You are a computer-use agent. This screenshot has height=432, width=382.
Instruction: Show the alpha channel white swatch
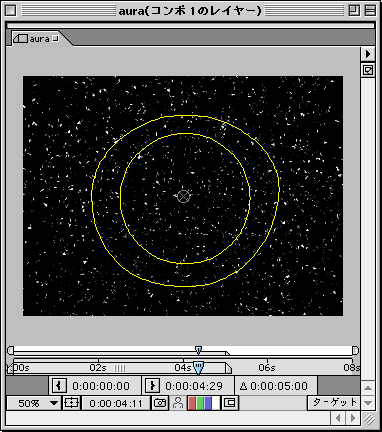coord(216,403)
